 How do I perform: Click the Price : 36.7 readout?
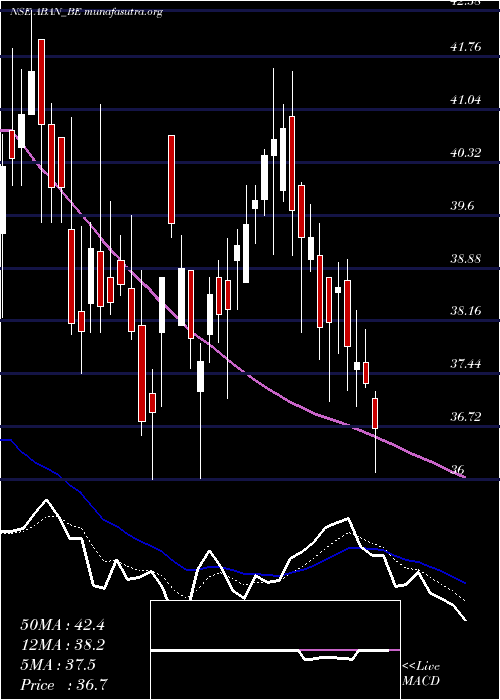64,685
